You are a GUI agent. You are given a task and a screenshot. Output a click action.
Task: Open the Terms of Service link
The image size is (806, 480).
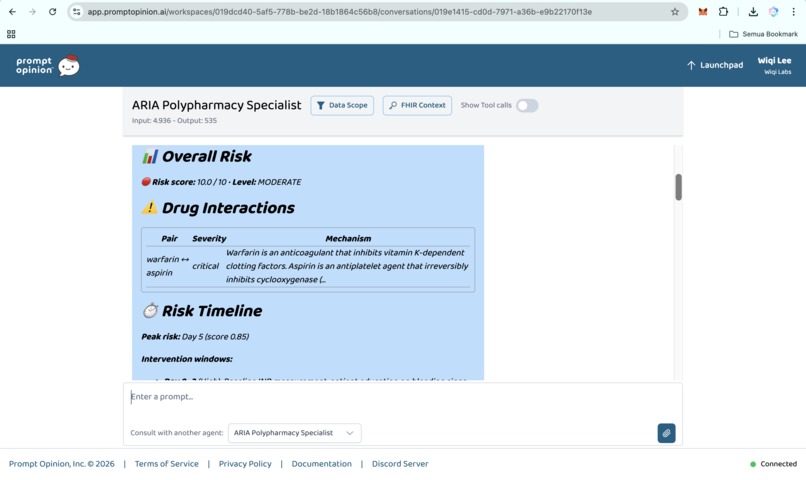click(167, 464)
